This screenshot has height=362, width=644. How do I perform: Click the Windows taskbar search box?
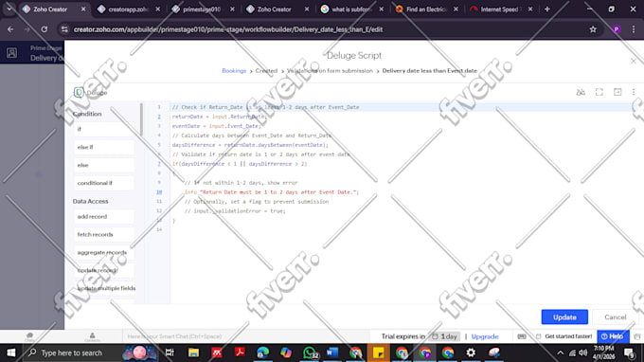pyautogui.click(x=90, y=353)
